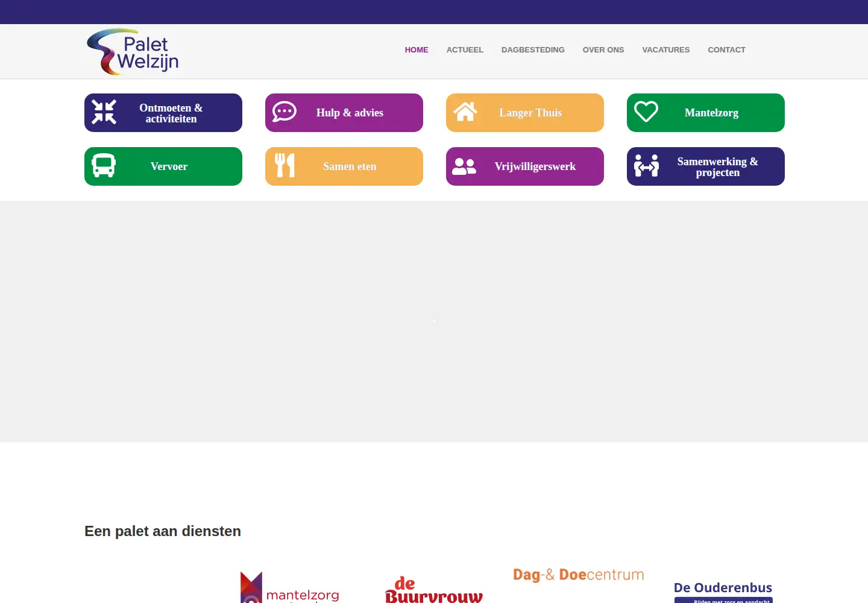Navigate to the CONTACT page

726,50
